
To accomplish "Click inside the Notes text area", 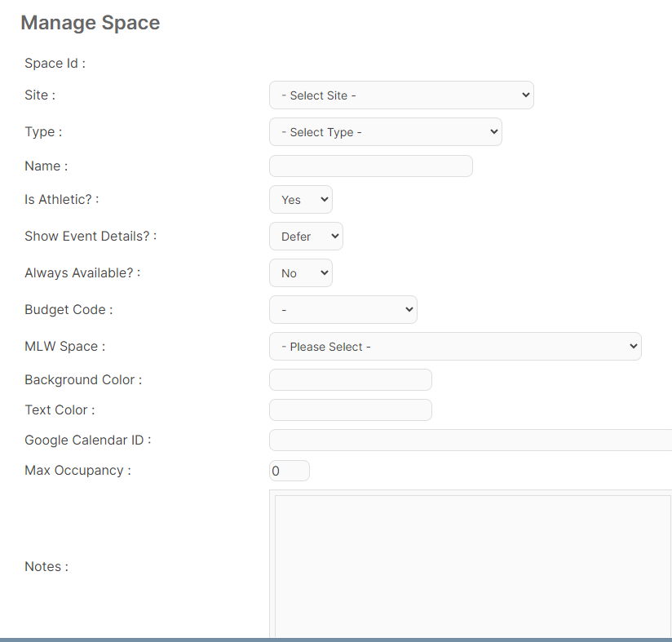I will (472, 565).
